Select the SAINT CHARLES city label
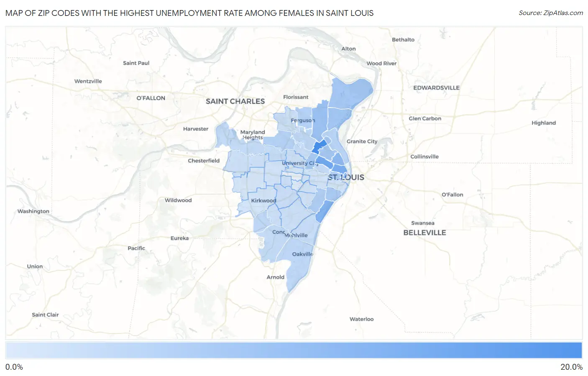The width and height of the screenshot is (588, 376). coord(235,101)
